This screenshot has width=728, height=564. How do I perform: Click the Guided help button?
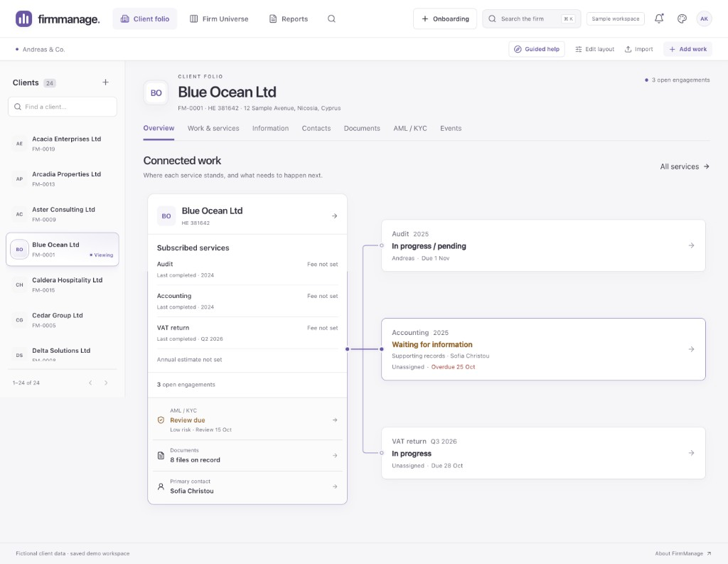[x=537, y=49]
